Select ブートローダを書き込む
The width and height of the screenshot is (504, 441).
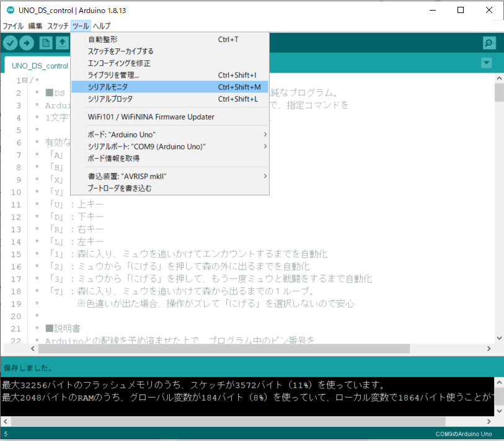pos(170,188)
